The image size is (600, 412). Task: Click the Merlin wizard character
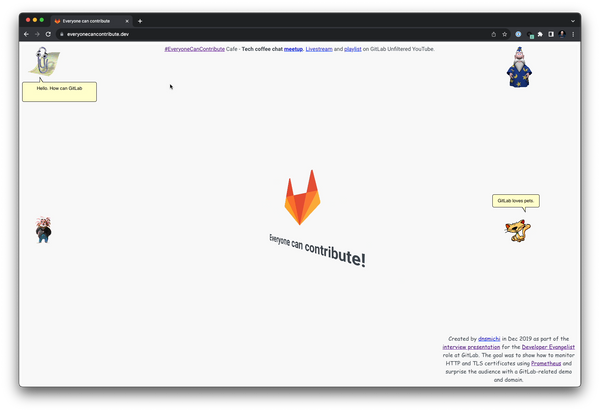point(516,68)
